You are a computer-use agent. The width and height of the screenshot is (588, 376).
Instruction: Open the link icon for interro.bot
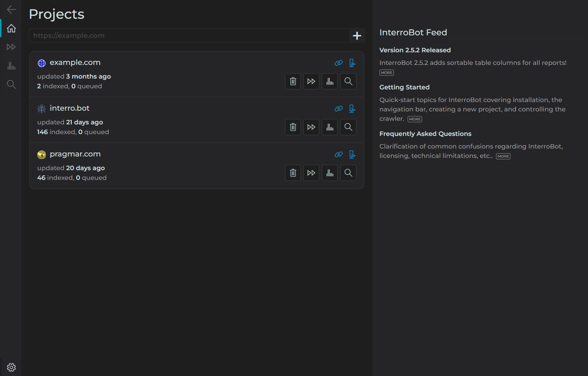coord(338,109)
